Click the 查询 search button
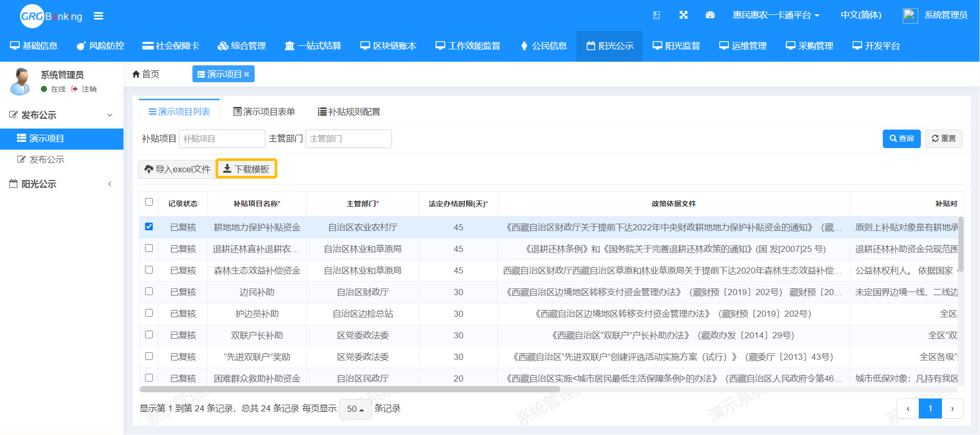The width and height of the screenshot is (980, 435). pyautogui.click(x=901, y=138)
